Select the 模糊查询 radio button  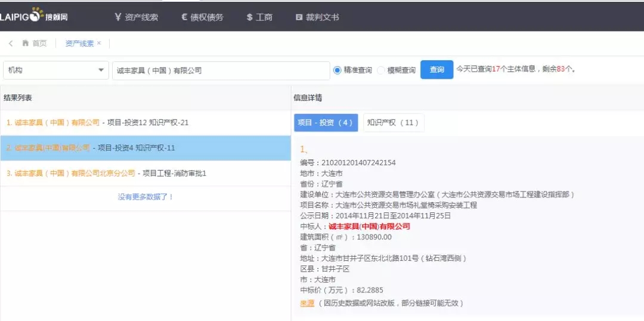pos(380,70)
